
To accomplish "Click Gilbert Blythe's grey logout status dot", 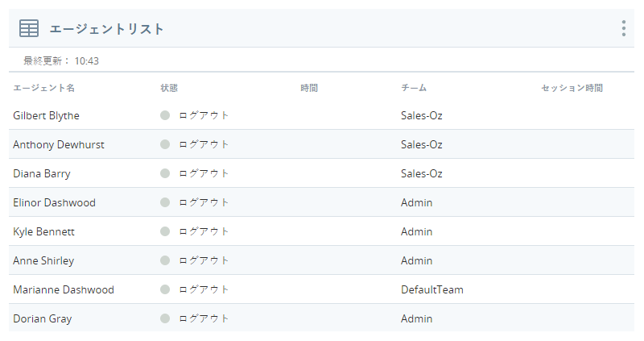I will coord(165,115).
